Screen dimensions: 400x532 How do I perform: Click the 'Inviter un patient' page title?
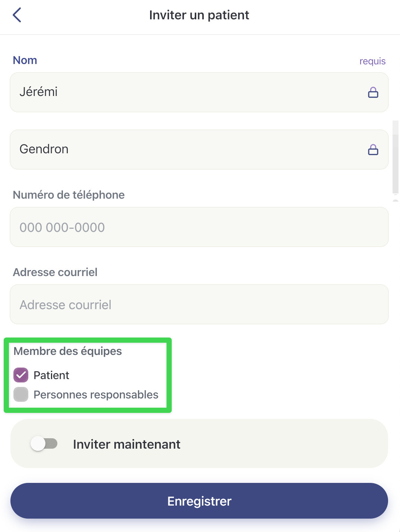click(199, 15)
